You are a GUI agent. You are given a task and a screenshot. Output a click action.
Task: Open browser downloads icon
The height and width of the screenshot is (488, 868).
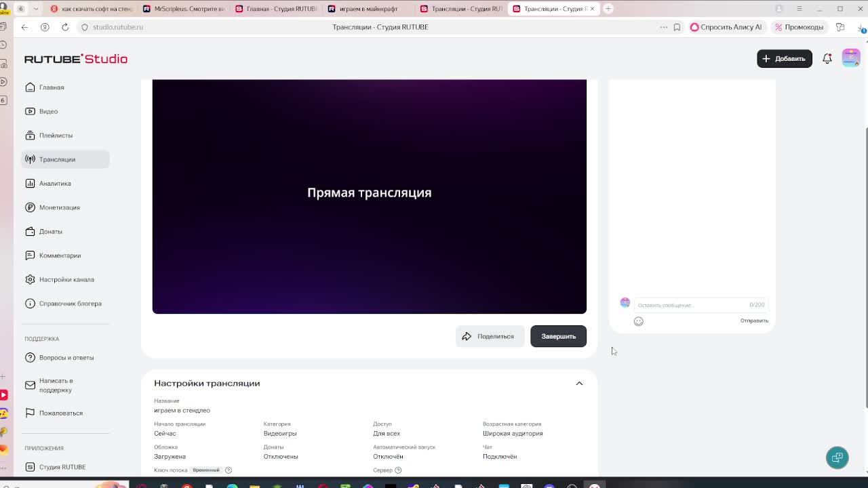point(862,28)
